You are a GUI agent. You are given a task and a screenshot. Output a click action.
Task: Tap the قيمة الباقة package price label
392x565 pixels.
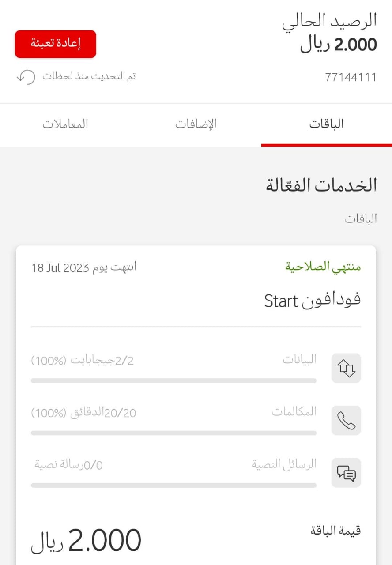click(335, 531)
